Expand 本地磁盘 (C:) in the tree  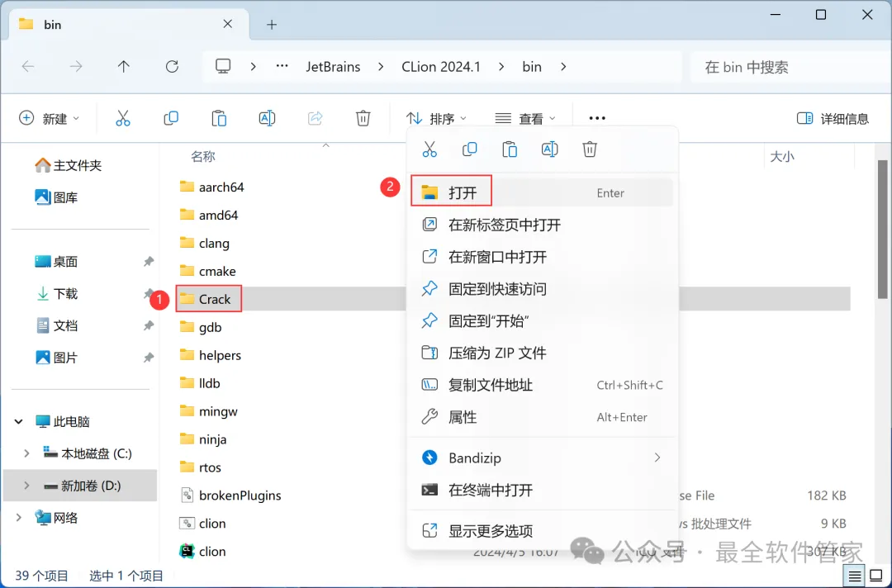(26, 453)
